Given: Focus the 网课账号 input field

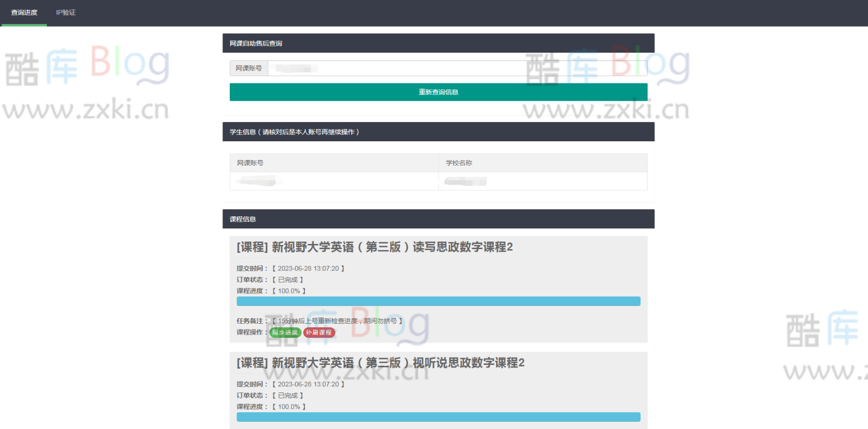Looking at the screenshot, I should coord(457,68).
